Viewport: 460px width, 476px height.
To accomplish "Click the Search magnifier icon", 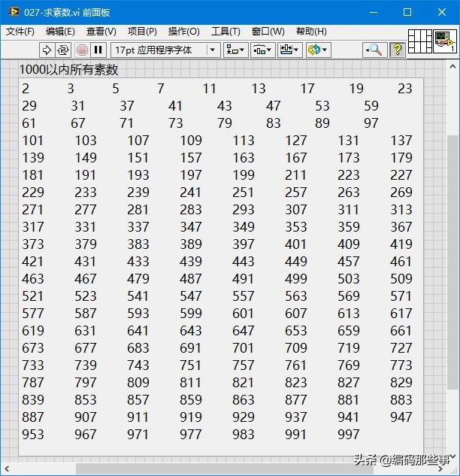I will pyautogui.click(x=375, y=50).
